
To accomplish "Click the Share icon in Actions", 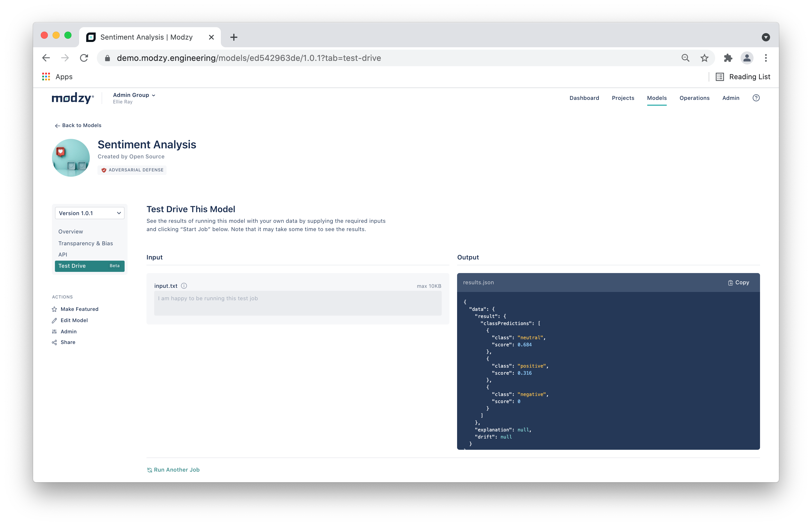I will pos(54,342).
